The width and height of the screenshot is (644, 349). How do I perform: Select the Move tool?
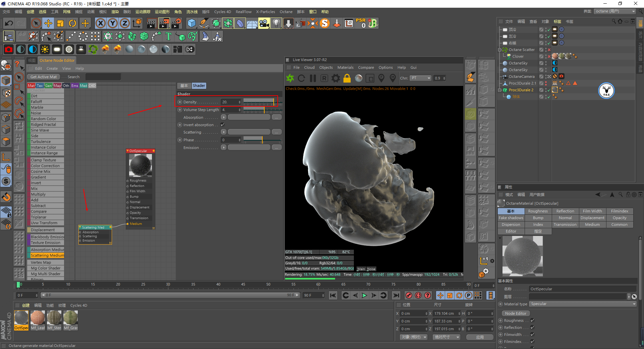tap(48, 23)
